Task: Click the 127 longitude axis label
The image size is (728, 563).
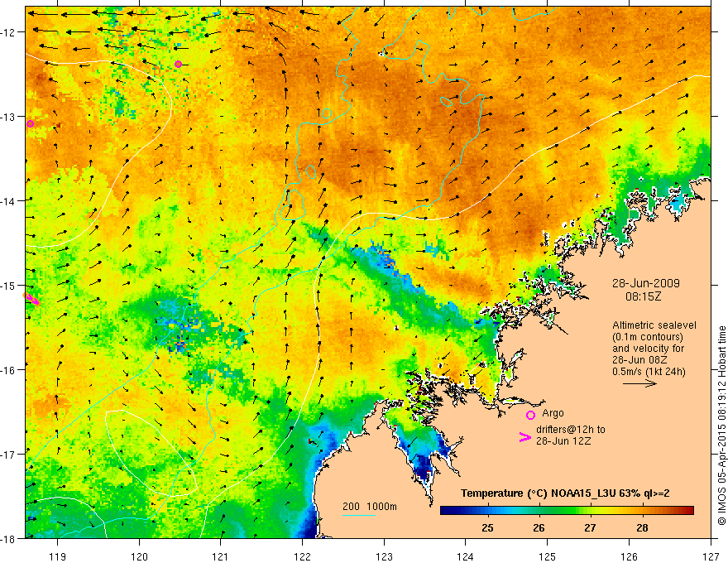Action: (711, 556)
